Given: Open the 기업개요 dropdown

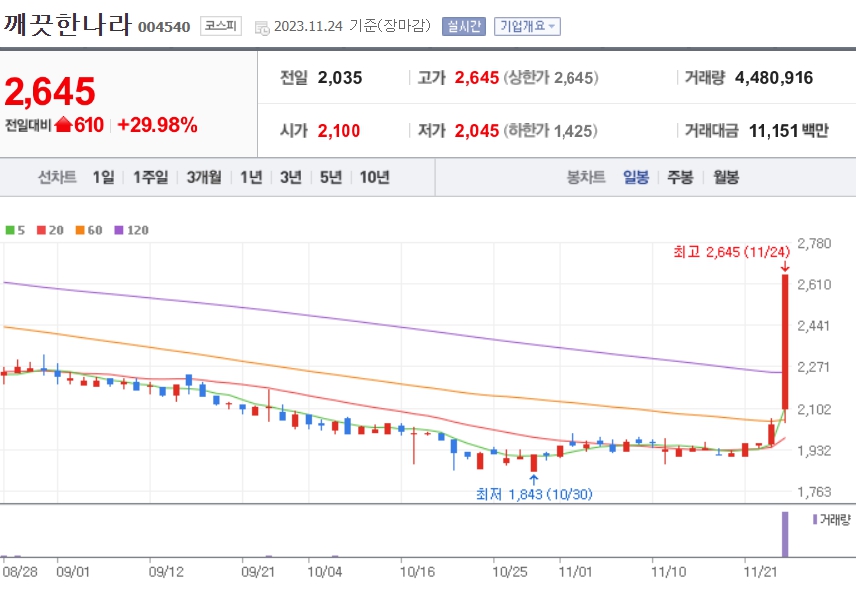Looking at the screenshot, I should coord(527,26).
